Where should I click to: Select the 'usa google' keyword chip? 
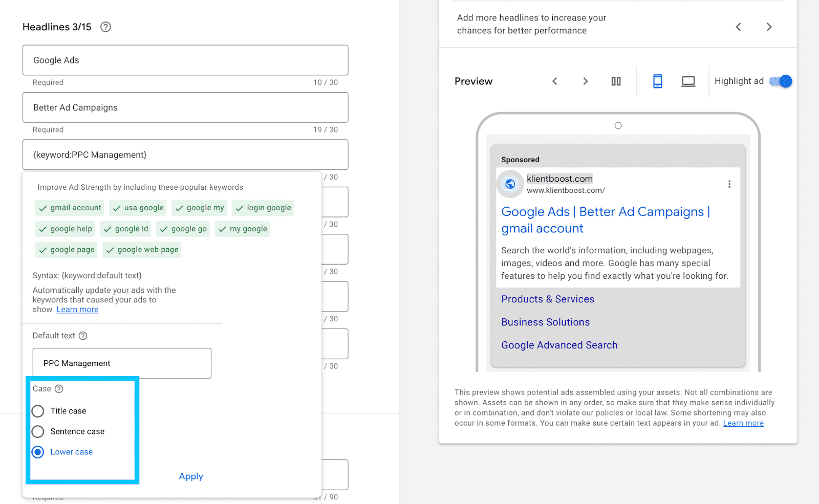(x=138, y=208)
